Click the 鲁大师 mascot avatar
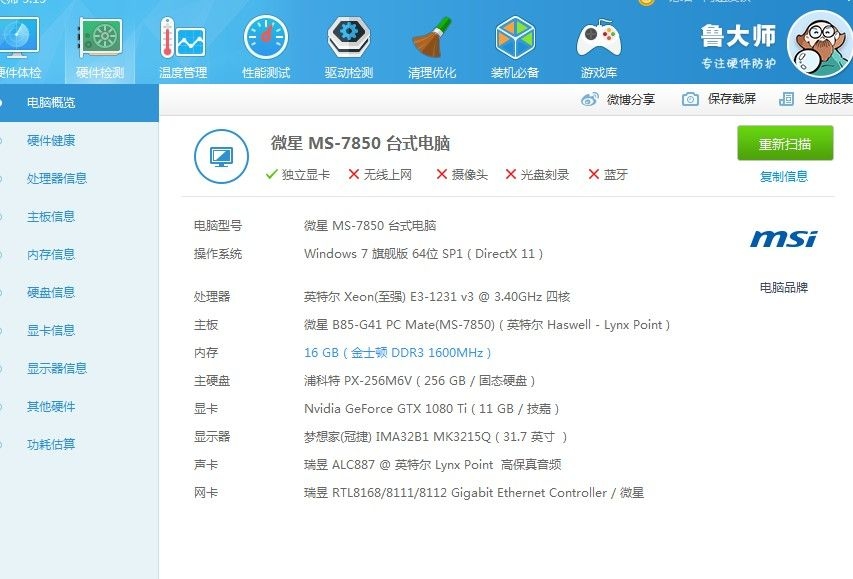 [x=820, y=44]
